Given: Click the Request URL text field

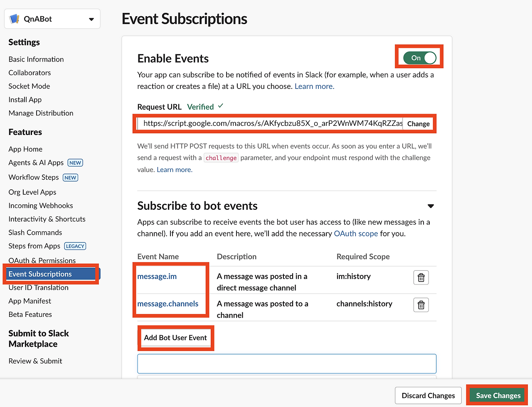Looking at the screenshot, I should [x=270, y=123].
